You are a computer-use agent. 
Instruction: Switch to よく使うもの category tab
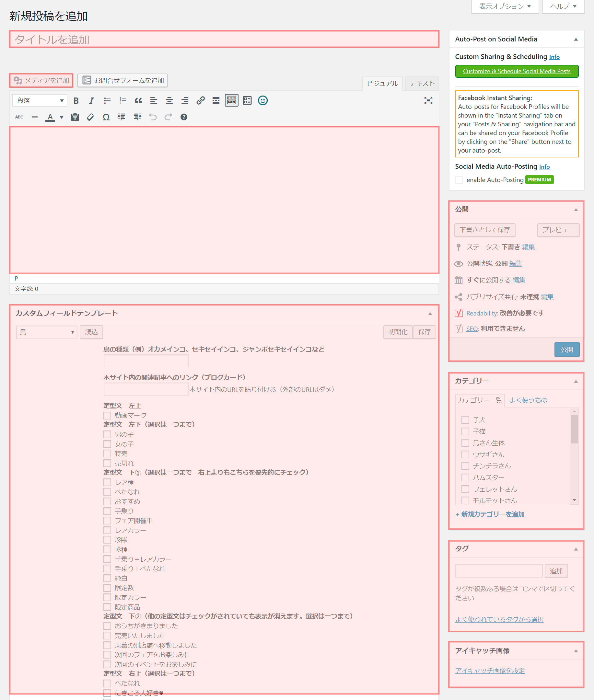(x=528, y=400)
